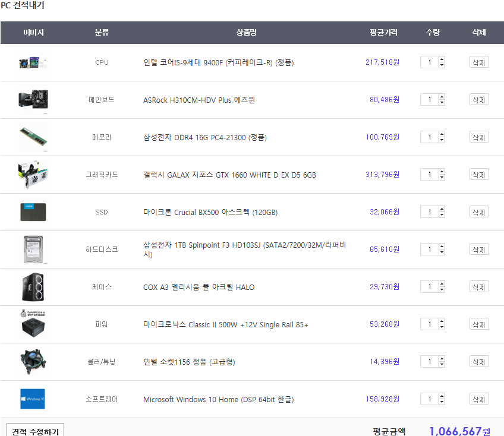Delete the 파워 row

(479, 324)
